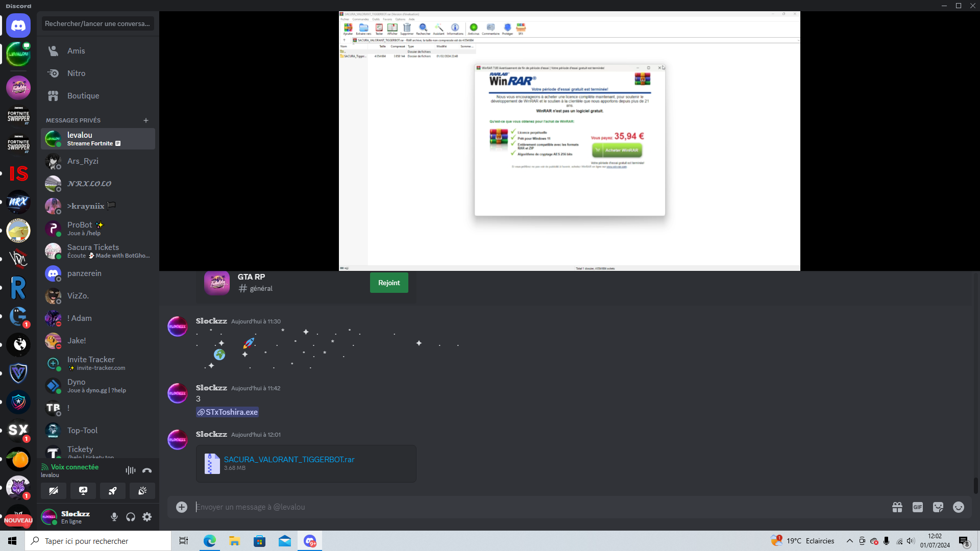Open the blue R server icon

(x=18, y=288)
